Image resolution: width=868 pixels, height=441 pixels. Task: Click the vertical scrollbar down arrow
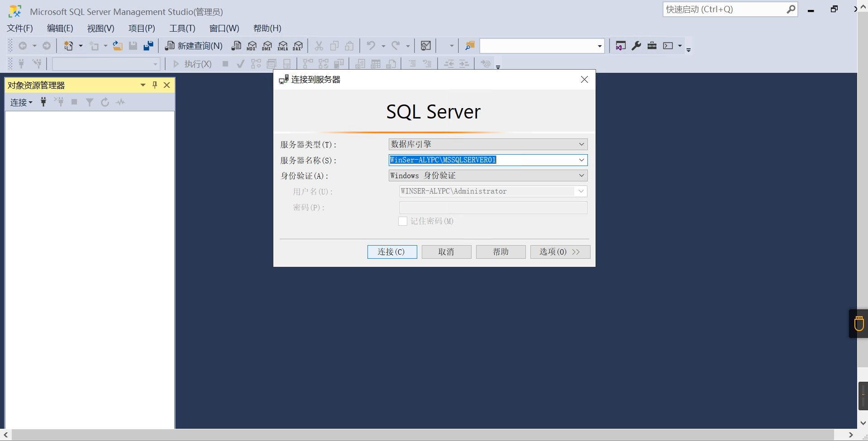(x=863, y=423)
